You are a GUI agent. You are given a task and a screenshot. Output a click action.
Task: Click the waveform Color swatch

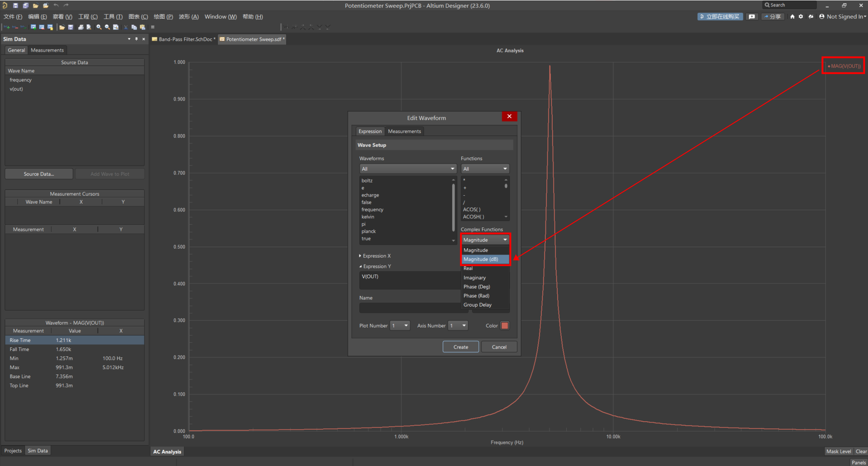click(505, 326)
